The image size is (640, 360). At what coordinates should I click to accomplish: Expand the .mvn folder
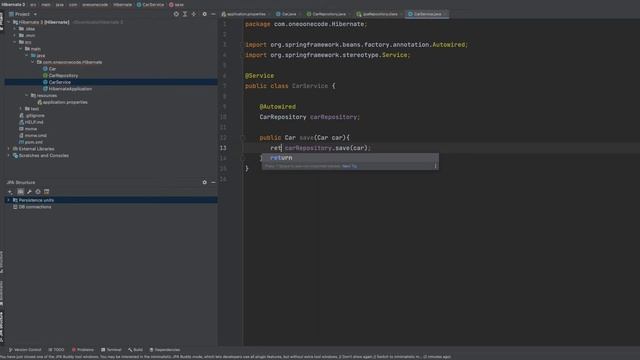[x=15, y=36]
